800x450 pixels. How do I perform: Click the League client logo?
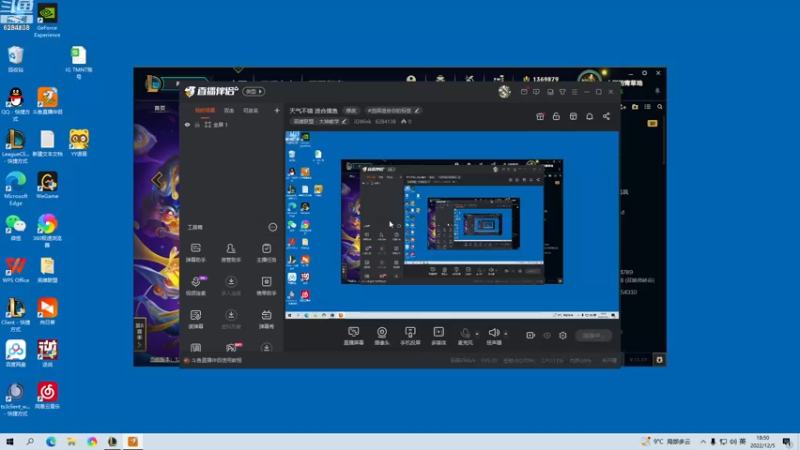tap(153, 83)
